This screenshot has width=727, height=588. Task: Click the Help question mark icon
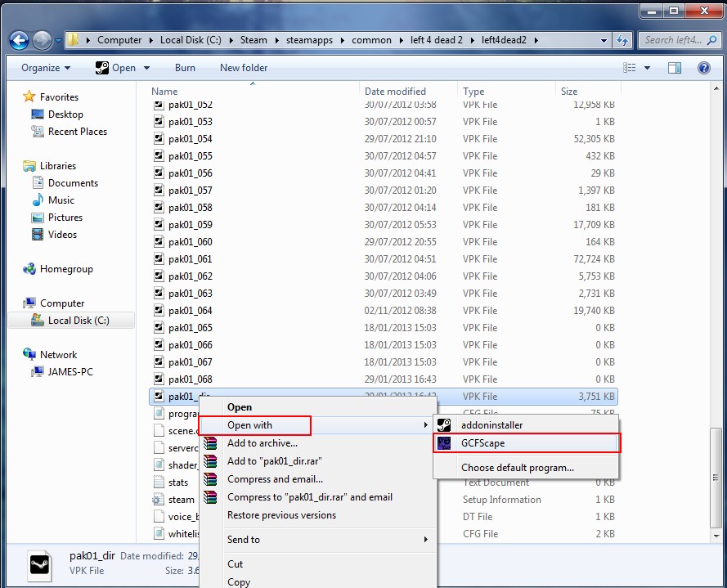pyautogui.click(x=703, y=68)
